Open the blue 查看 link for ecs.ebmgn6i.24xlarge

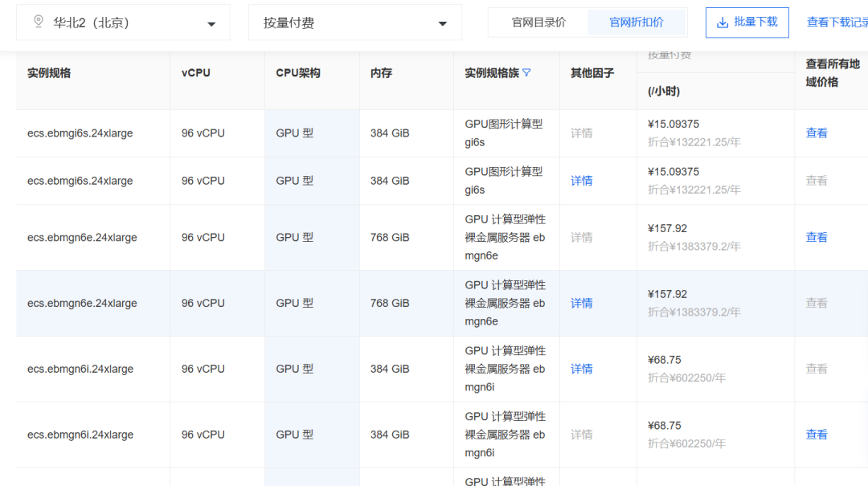click(816, 435)
